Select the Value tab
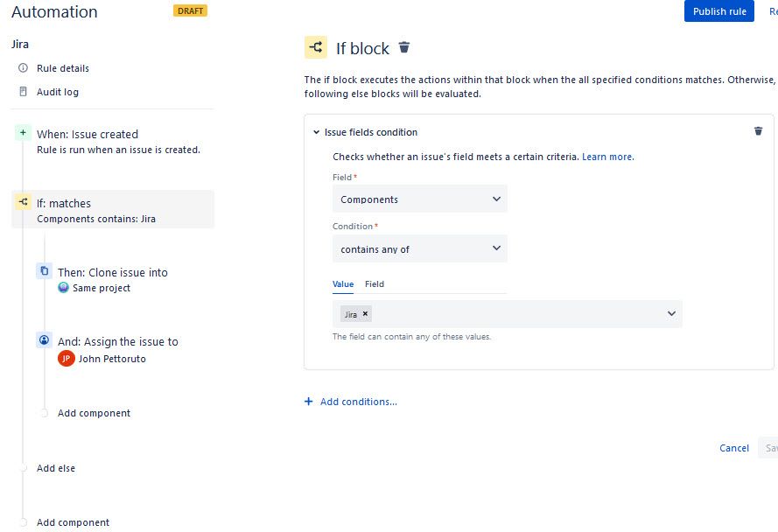Viewport: 778px width, 532px height. 343,283
